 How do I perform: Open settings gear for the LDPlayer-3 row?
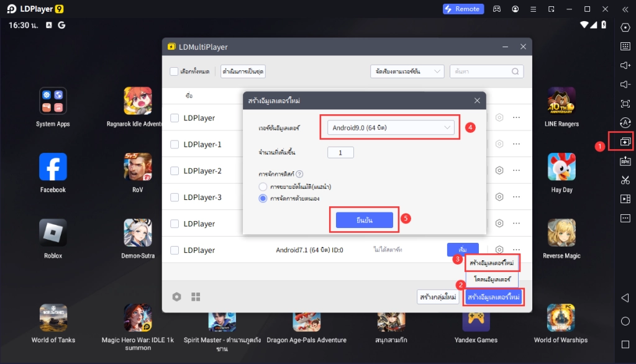(499, 197)
